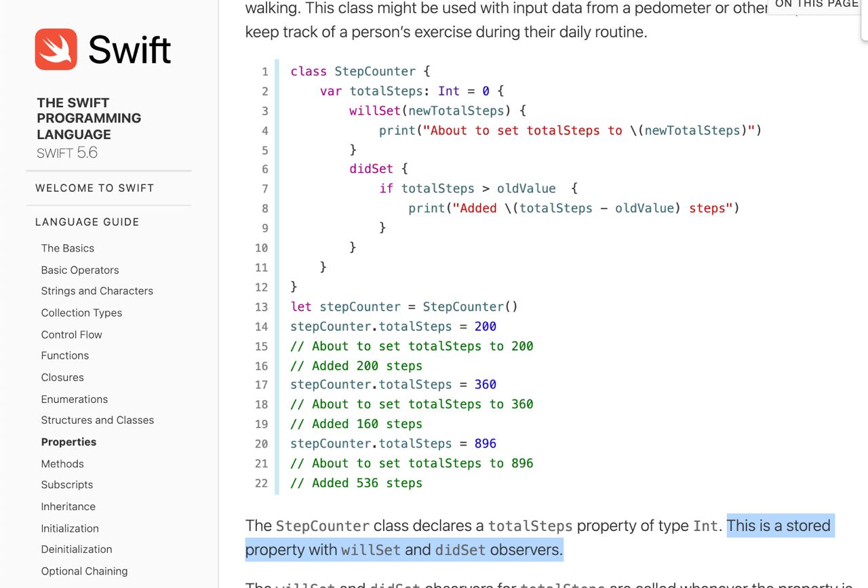Click comment '// Added 200 steps'
Image resolution: width=868 pixels, height=588 pixels.
pos(356,366)
